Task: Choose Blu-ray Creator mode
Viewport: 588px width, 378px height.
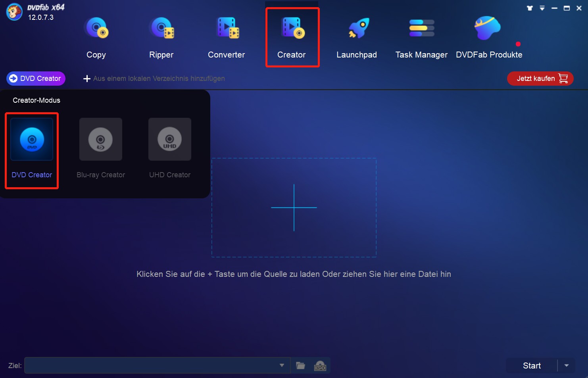Action: point(101,149)
